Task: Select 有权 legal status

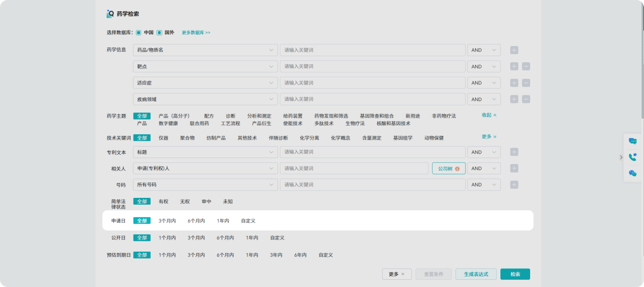Action: point(164,202)
